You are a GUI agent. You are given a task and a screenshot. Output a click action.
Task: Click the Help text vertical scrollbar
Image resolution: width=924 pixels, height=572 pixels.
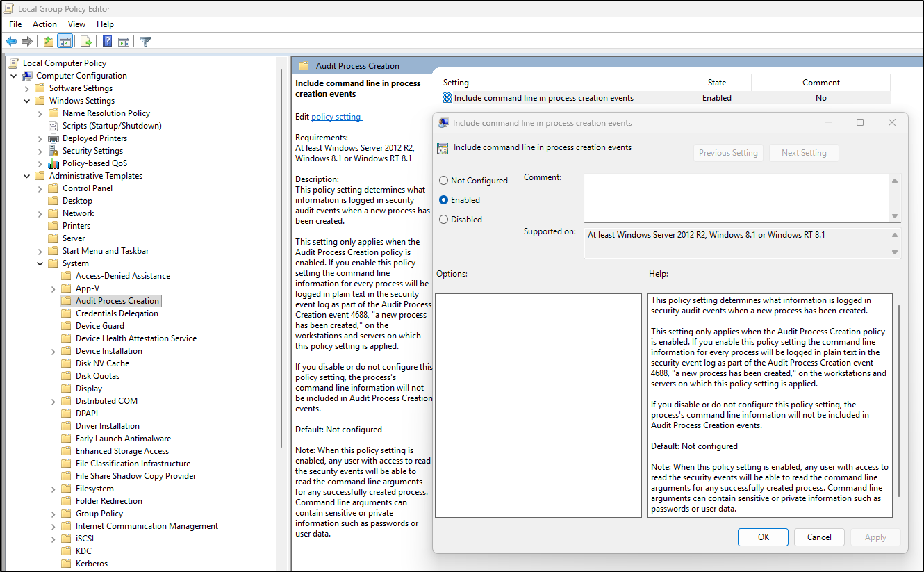[899, 401]
